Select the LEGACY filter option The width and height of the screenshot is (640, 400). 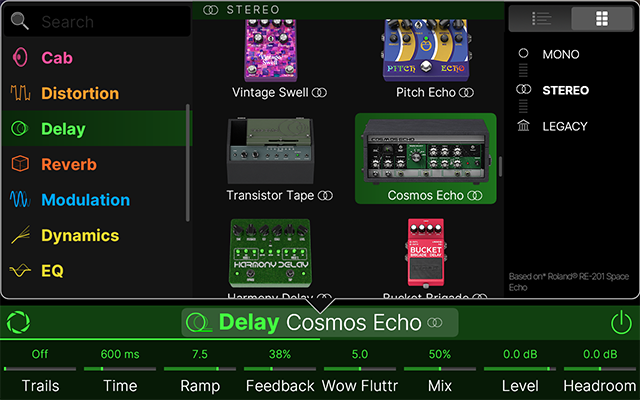[564, 126]
